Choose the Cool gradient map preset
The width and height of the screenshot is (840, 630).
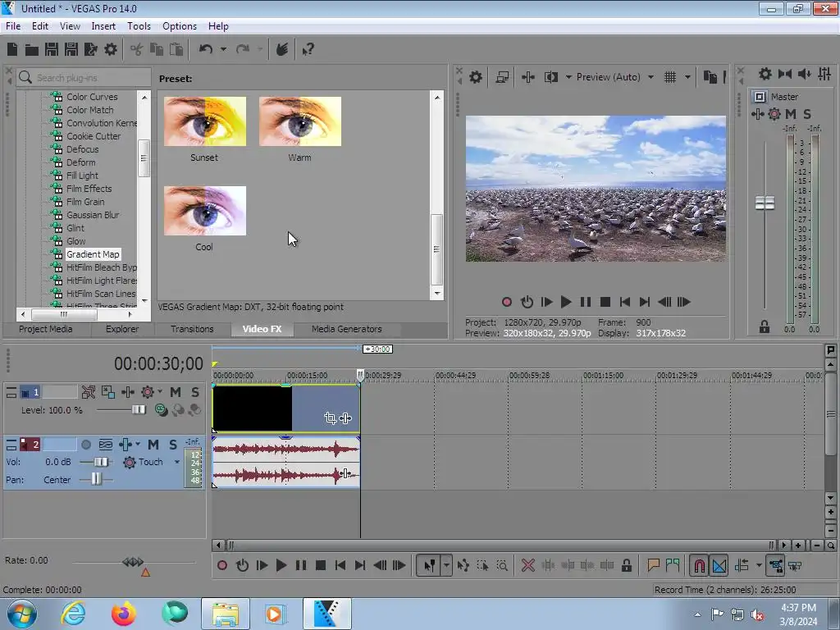coord(204,211)
